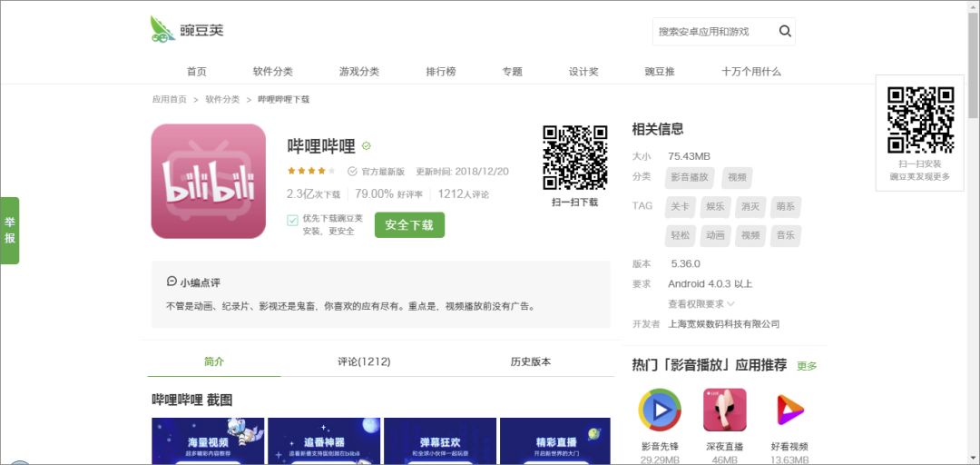
Task: Open the 深夜直播 app icon
Action: pyautogui.click(x=725, y=410)
